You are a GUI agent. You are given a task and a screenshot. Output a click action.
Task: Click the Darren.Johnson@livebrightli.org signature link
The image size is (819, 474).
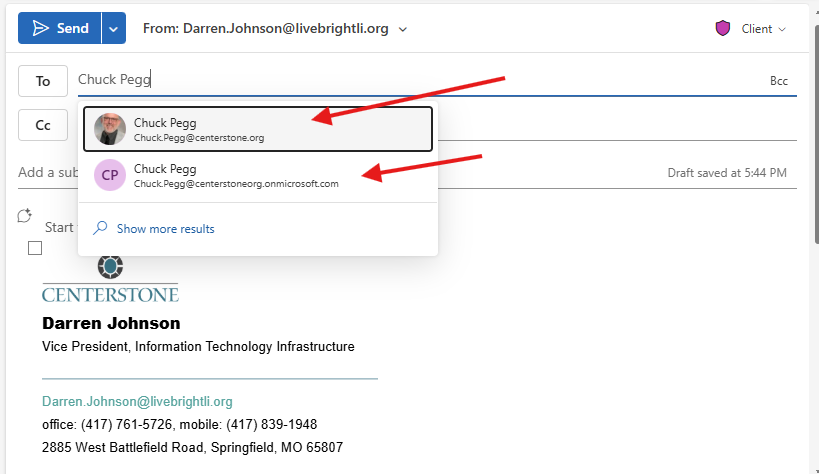pos(137,401)
